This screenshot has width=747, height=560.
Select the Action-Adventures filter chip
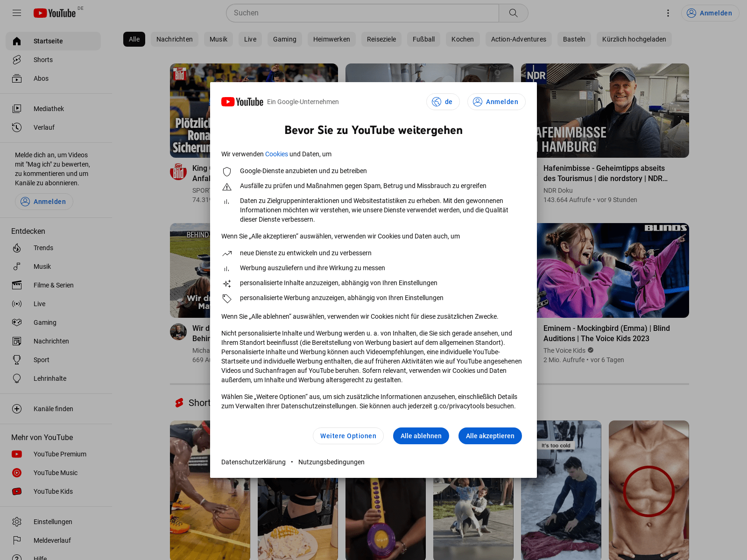click(x=519, y=39)
